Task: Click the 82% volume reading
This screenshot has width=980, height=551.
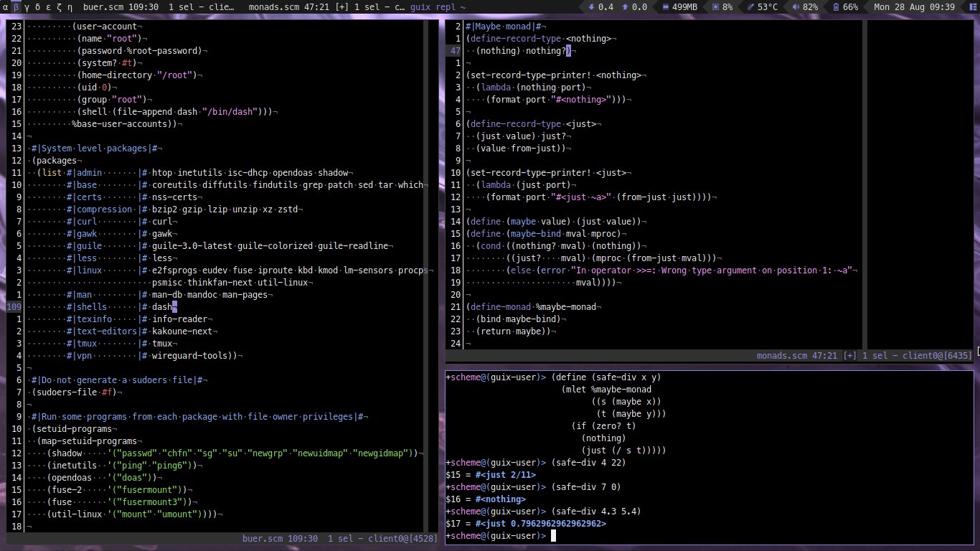Action: [810, 6]
